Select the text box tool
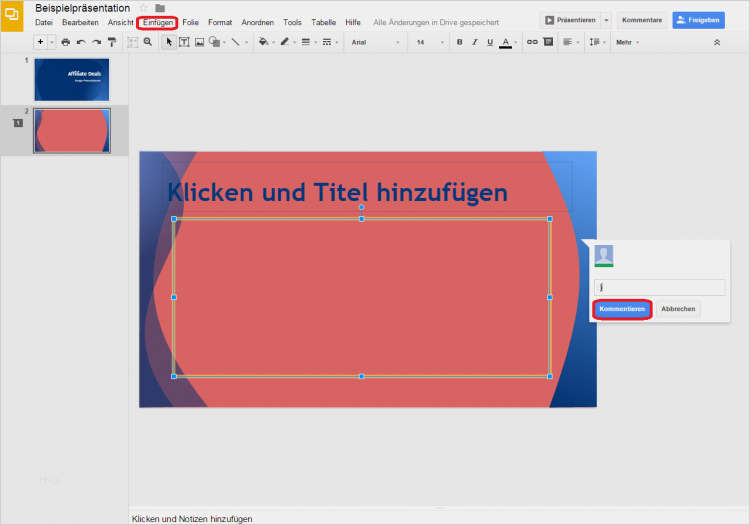Screen dimensions: 750x525 [x=184, y=42]
